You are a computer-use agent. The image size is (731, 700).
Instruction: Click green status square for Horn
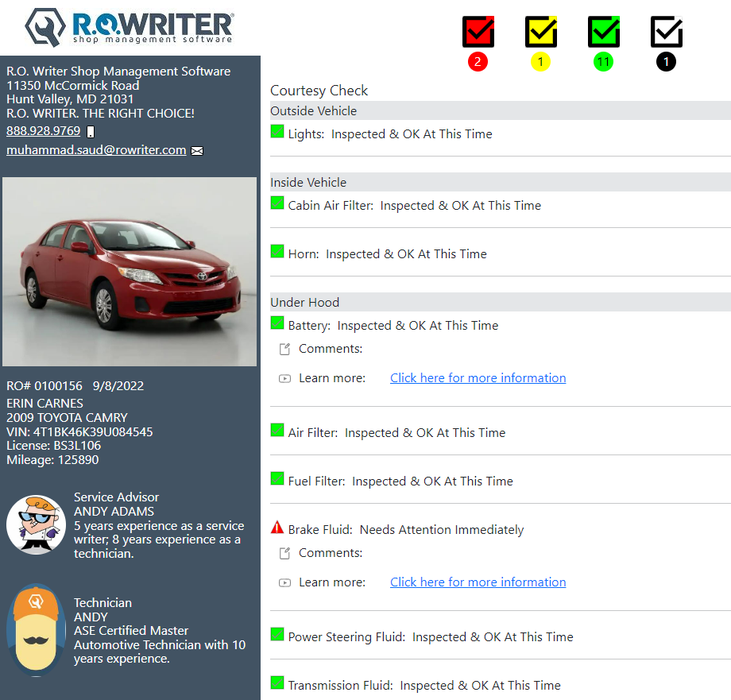point(277,251)
